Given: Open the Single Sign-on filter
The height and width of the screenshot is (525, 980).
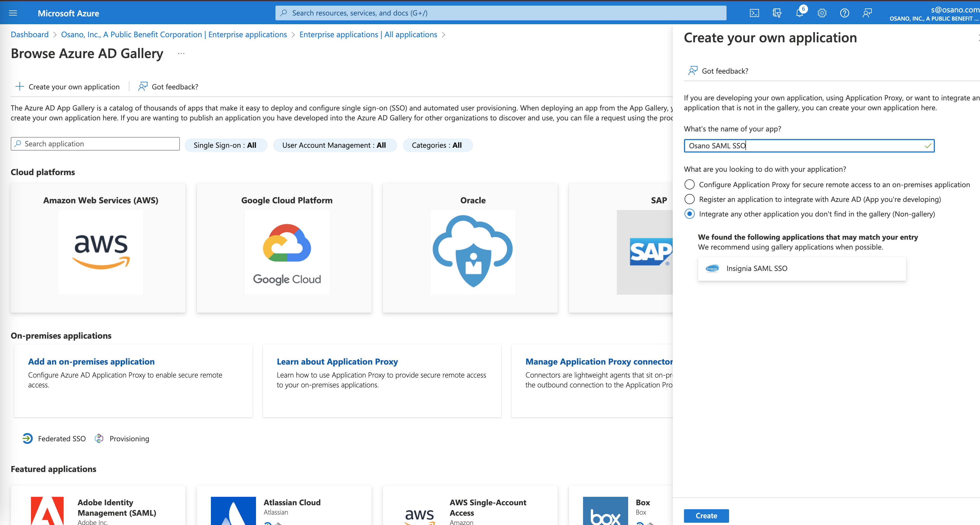Looking at the screenshot, I should [x=225, y=145].
